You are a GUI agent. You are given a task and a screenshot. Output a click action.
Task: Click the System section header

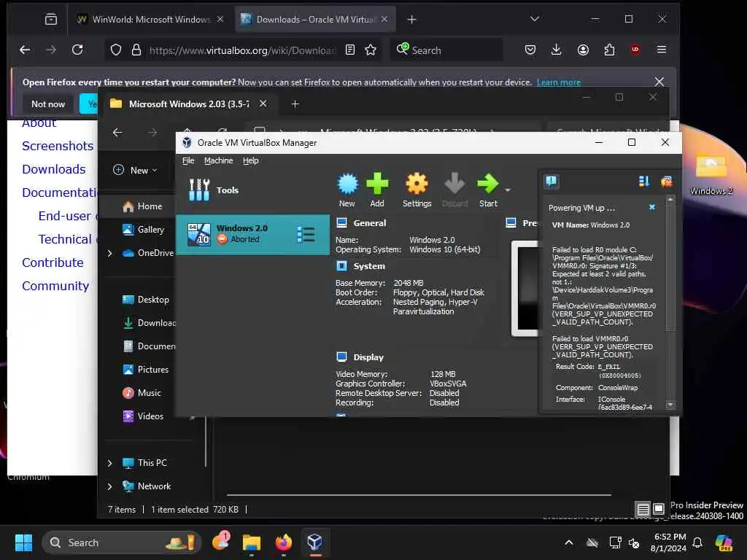pos(368,266)
